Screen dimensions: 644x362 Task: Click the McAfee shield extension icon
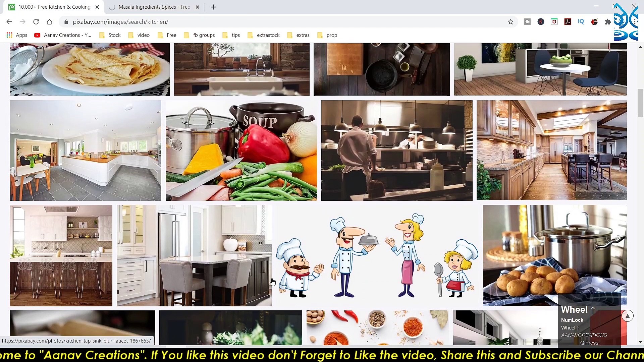click(x=554, y=22)
